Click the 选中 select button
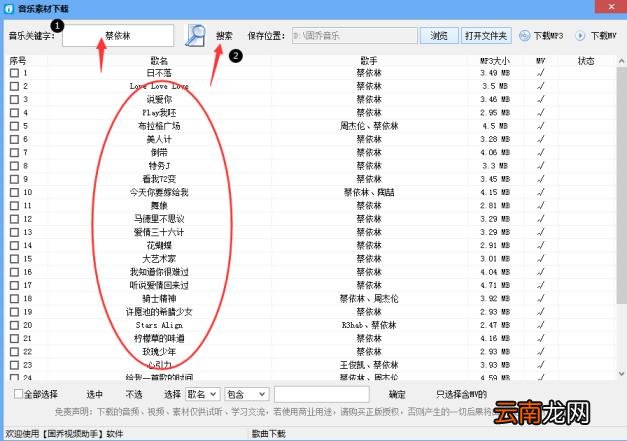627x441 pixels. pos(94,394)
